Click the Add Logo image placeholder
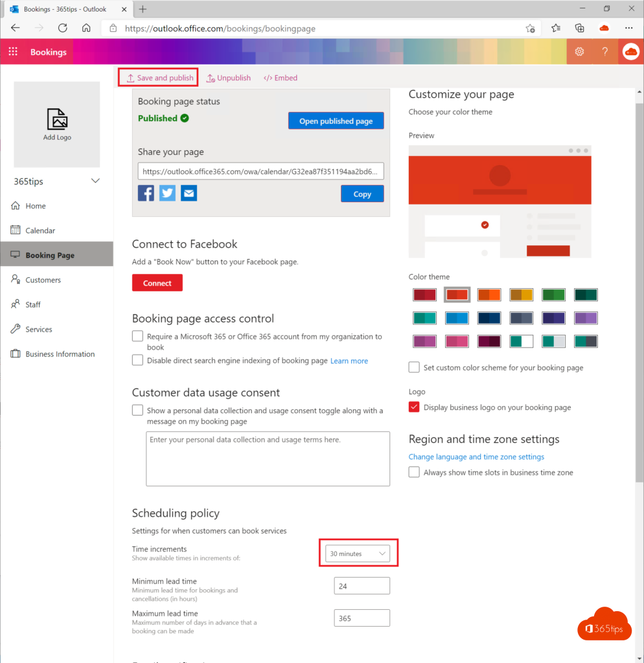This screenshot has width=644, height=663. 57,124
